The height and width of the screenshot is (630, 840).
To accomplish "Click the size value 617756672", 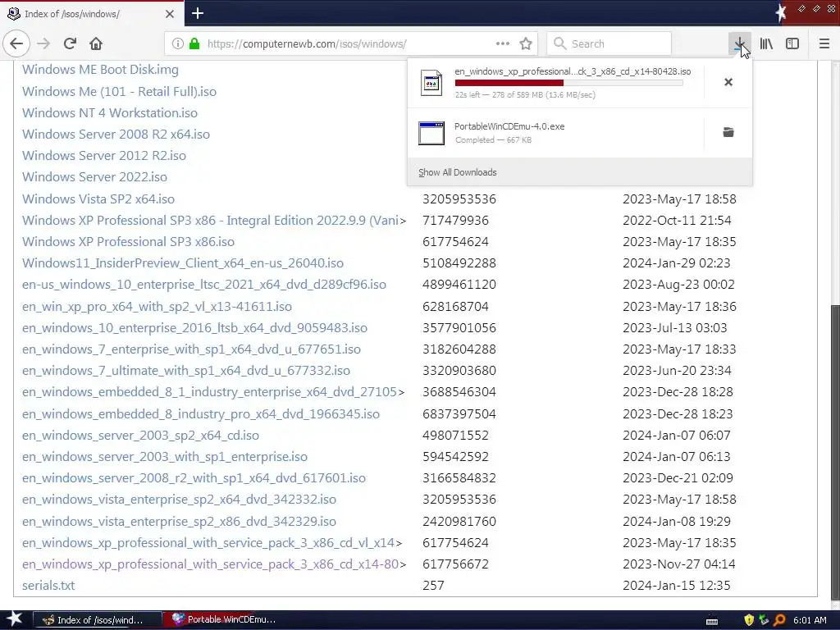I will [455, 564].
